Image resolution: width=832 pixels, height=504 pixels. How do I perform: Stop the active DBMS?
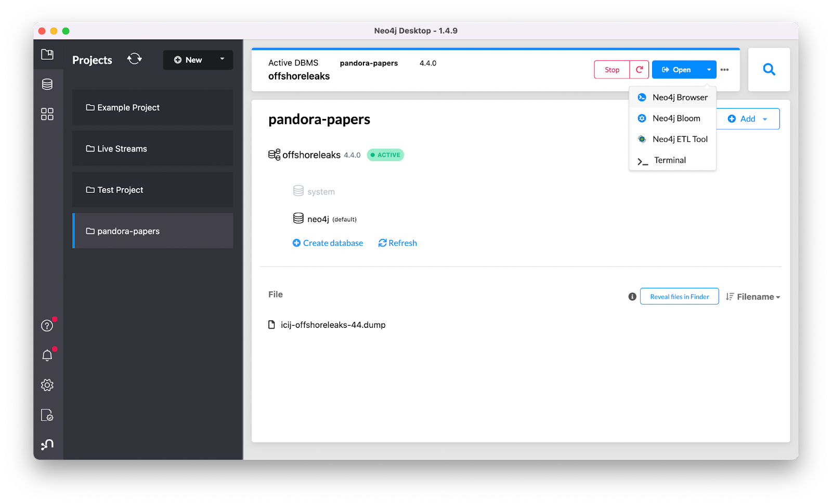click(612, 70)
